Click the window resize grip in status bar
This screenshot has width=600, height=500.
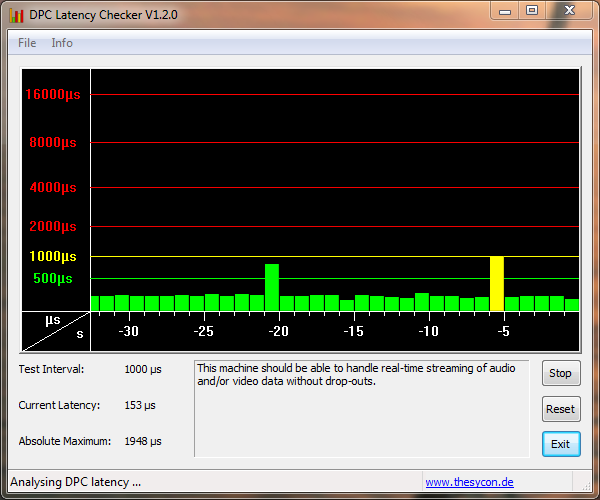click(x=586, y=486)
